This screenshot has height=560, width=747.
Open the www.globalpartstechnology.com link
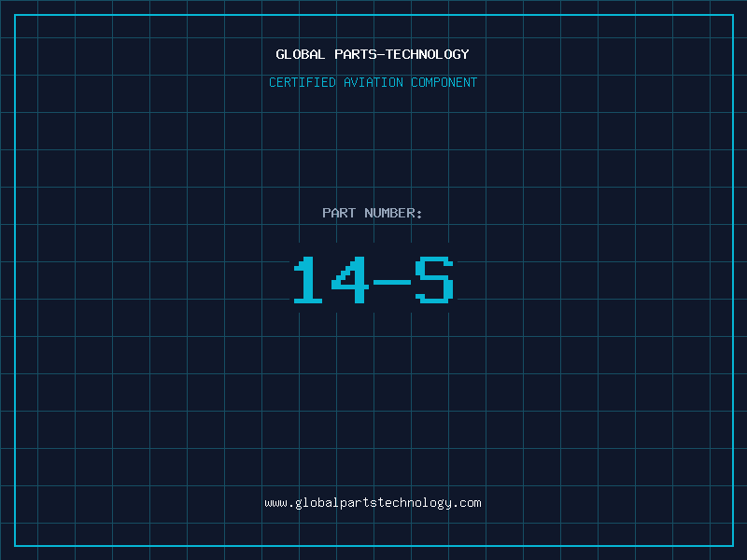tap(373, 503)
